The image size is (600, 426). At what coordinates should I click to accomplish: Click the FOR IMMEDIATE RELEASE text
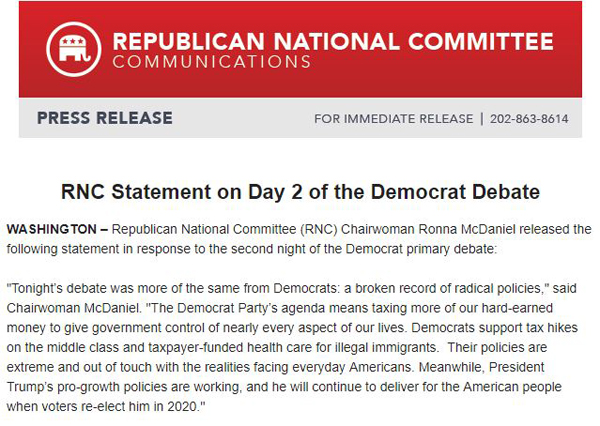coord(393,119)
